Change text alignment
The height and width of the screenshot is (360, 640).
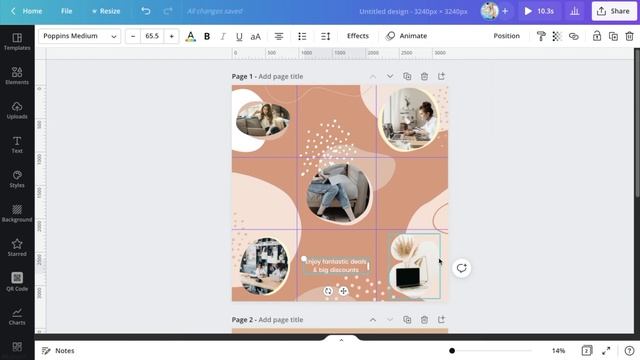pyautogui.click(x=279, y=36)
